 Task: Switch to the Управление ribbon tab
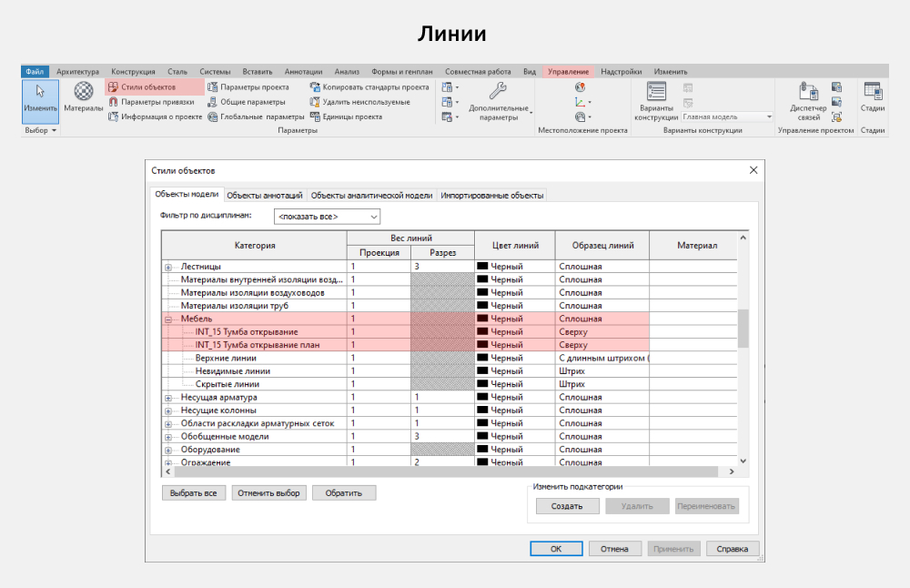[568, 71]
